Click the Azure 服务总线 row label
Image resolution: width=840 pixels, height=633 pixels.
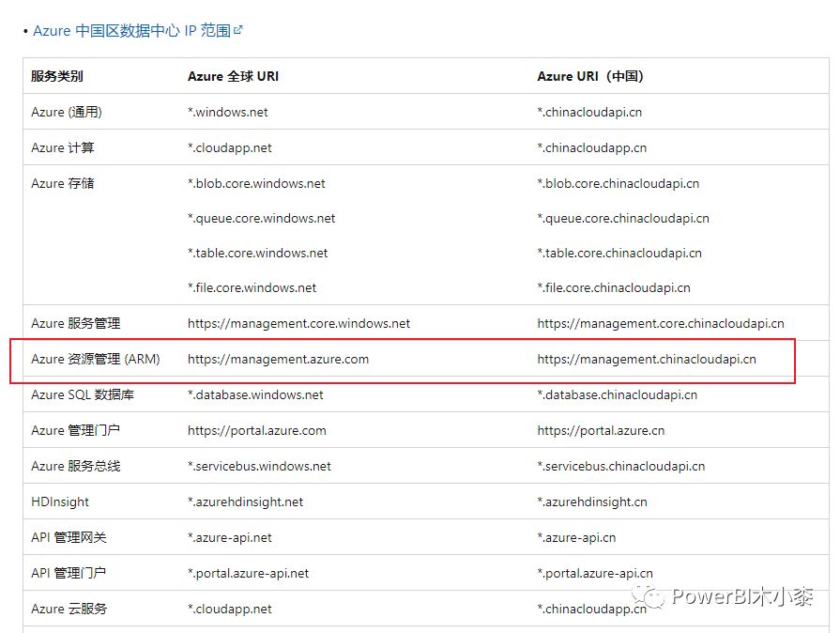click(x=75, y=466)
